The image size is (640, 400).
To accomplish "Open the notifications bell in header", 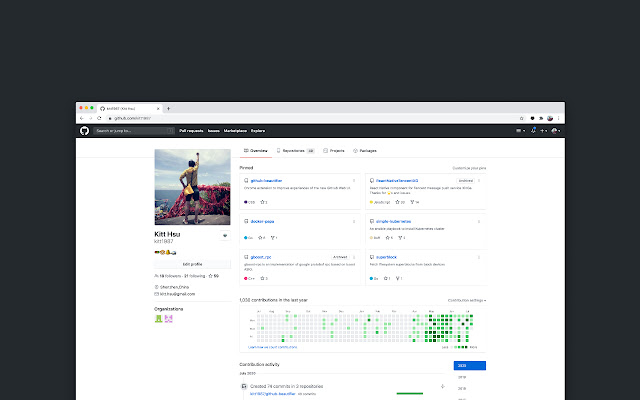I will [533, 131].
